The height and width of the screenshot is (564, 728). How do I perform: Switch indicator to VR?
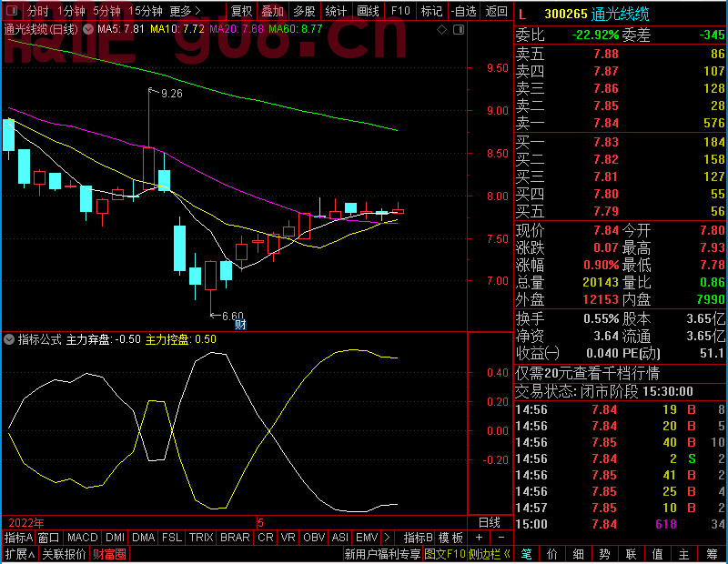[288, 538]
